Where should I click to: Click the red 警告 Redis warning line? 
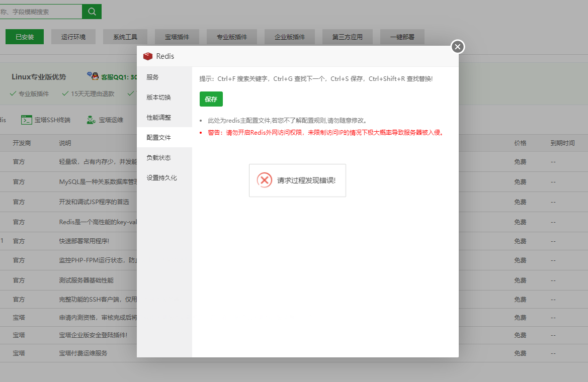pyautogui.click(x=326, y=132)
